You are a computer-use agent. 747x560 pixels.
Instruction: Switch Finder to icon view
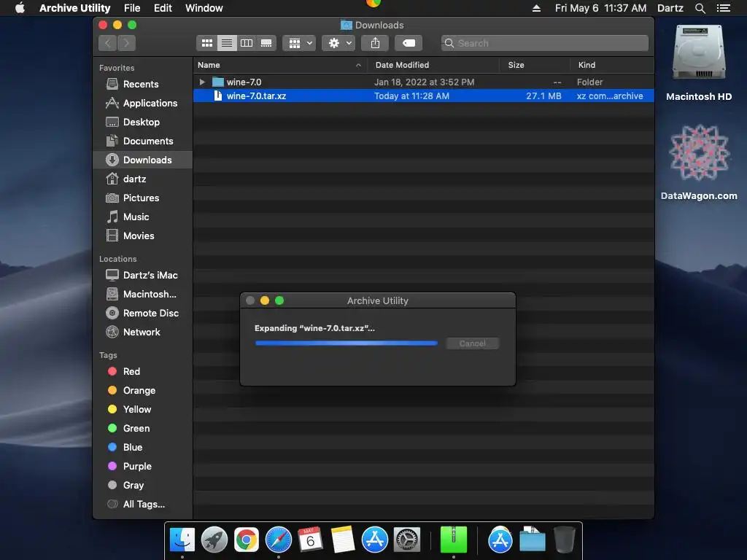pyautogui.click(x=206, y=43)
